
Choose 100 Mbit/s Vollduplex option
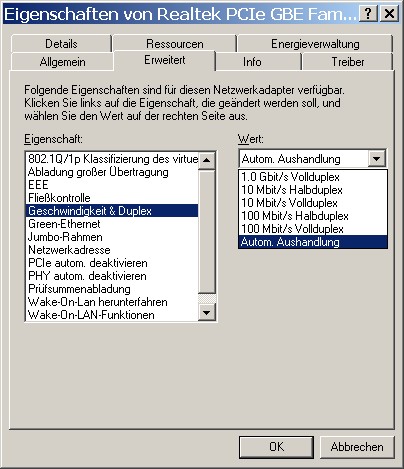click(x=313, y=229)
